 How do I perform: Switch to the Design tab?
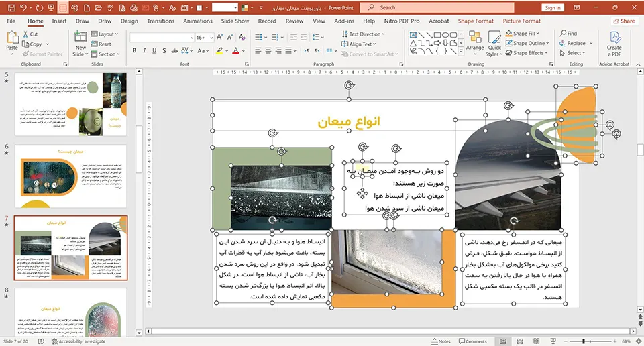point(129,21)
